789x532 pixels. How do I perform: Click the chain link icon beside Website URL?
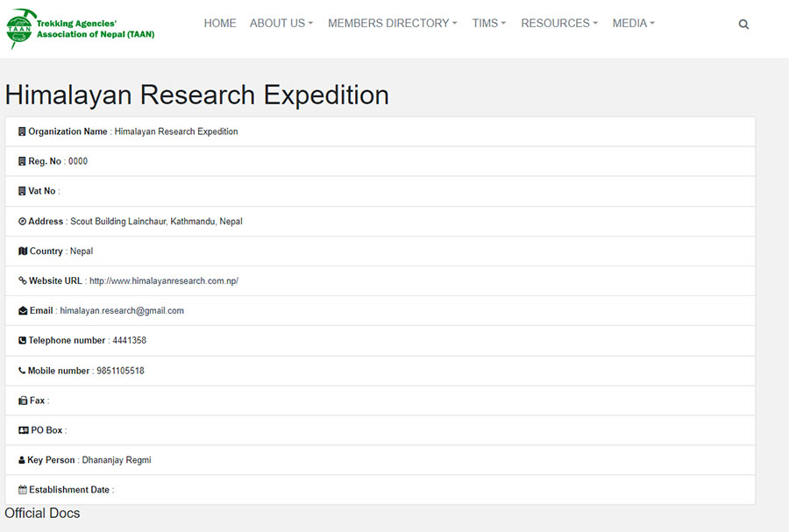[23, 280]
